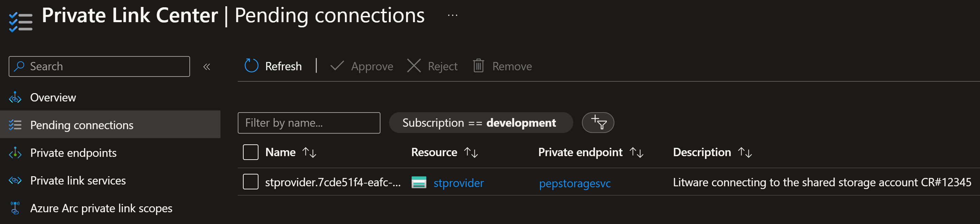Click the Overview icon in sidebar

pos(15,98)
